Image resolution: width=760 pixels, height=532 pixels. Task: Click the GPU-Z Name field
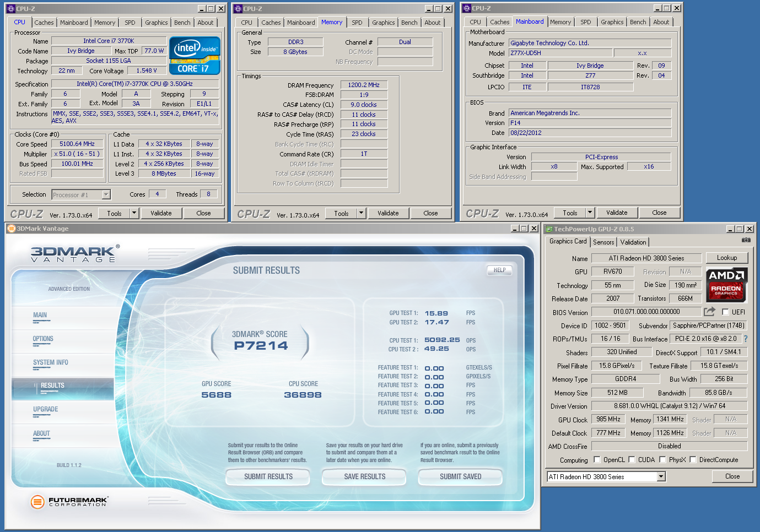(x=646, y=258)
